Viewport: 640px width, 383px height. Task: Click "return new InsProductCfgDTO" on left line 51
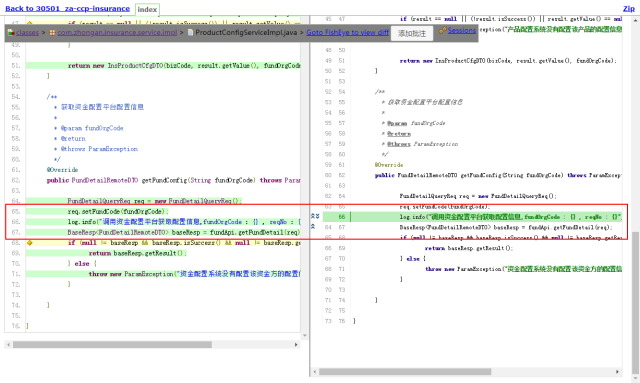[x=116, y=65]
